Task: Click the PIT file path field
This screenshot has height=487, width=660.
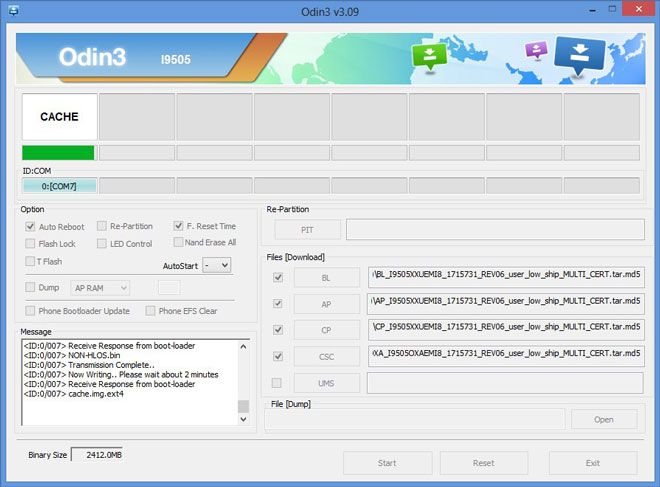Action: [x=495, y=229]
